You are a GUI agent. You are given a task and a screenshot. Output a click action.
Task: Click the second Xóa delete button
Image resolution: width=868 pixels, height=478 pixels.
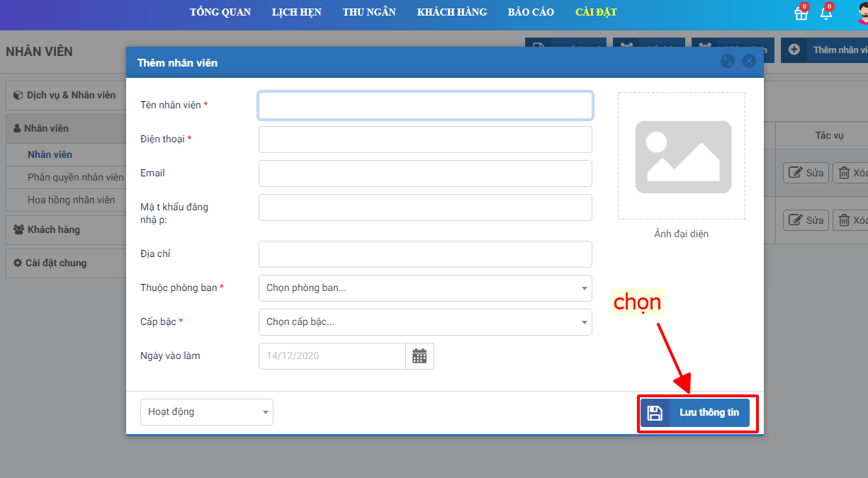coord(852,220)
